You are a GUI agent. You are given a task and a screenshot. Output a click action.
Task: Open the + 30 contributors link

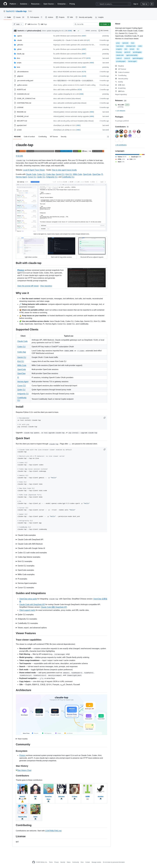click(121, 145)
